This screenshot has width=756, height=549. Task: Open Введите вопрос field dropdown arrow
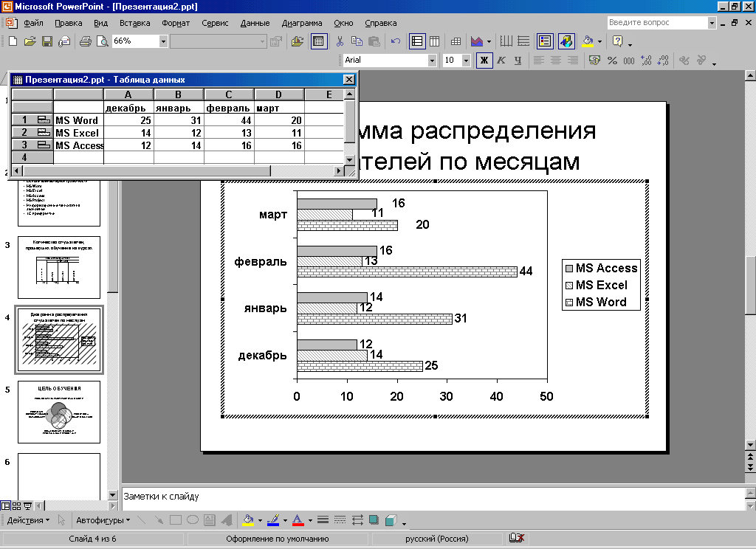[x=712, y=22]
